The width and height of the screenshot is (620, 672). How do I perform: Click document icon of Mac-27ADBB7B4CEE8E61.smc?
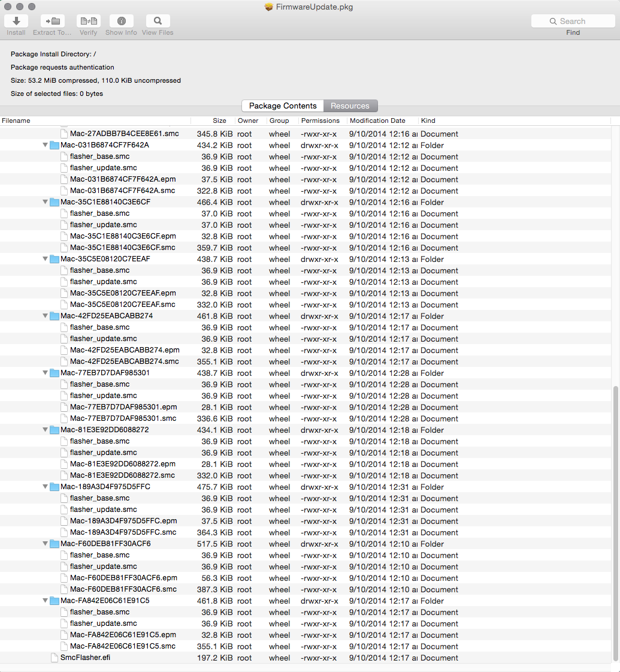point(64,134)
